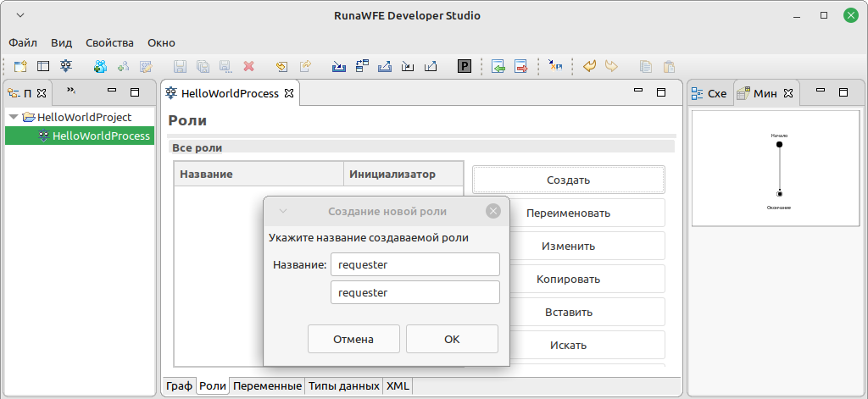Click the black up-arrow tray toolbar icon
868x399 pixels.
(x=431, y=66)
